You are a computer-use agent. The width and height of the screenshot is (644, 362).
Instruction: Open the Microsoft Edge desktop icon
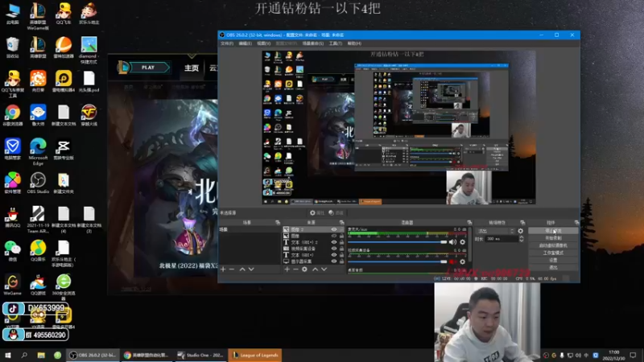(38, 151)
